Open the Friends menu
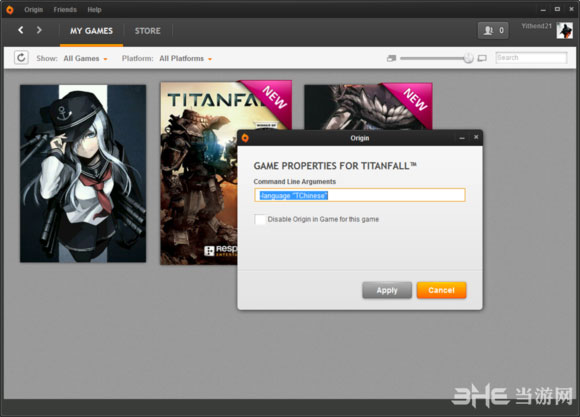 65,10
